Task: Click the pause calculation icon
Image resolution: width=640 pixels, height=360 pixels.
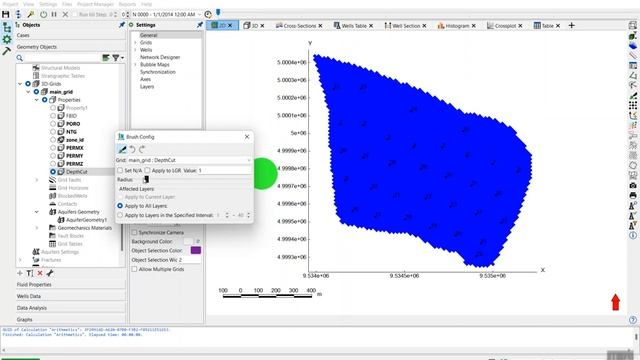Action: point(54,14)
